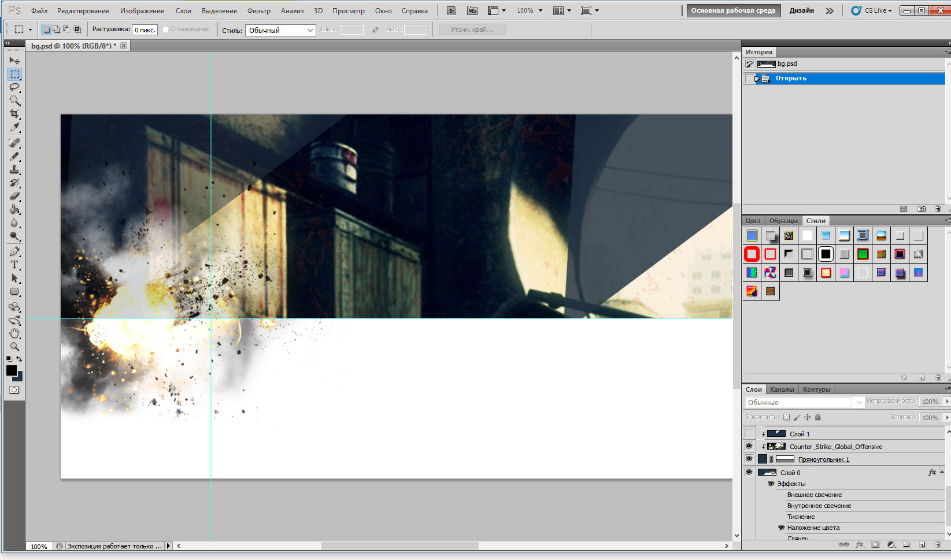Hide the Counter_Strike_Global_Offensive layer
This screenshot has height=560, width=951.
[749, 446]
